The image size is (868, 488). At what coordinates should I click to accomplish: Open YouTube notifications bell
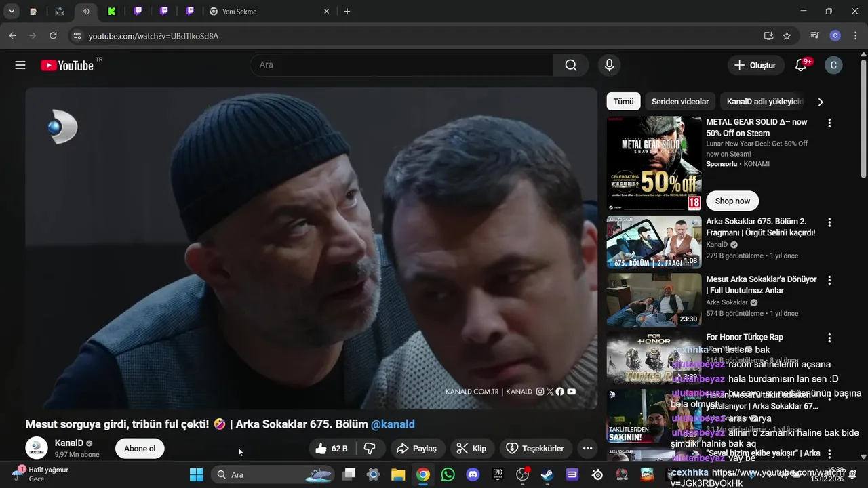(801, 65)
